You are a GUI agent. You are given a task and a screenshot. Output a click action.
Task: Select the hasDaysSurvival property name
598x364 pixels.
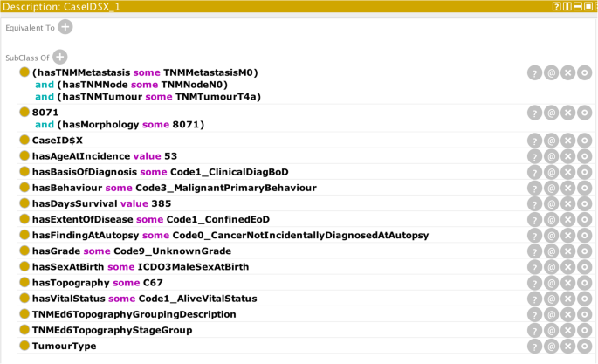pos(74,203)
